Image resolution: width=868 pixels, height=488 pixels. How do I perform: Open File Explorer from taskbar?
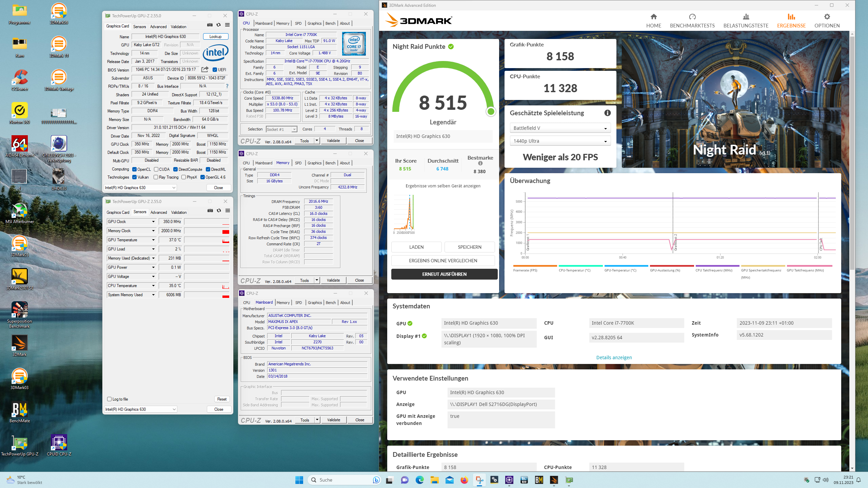(434, 480)
